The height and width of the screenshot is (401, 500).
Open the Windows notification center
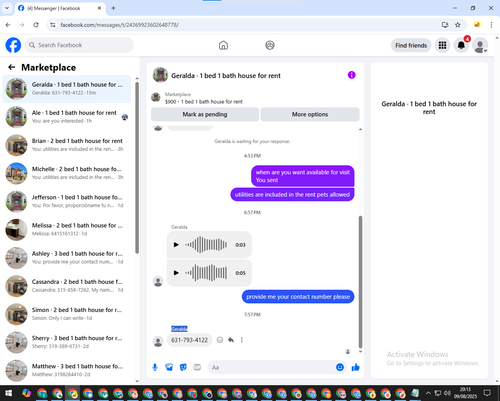pyautogui.click(x=487, y=393)
